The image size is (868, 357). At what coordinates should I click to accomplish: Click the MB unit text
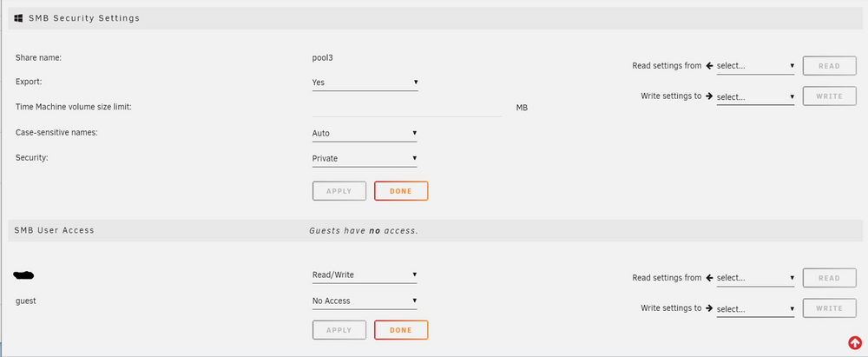522,108
